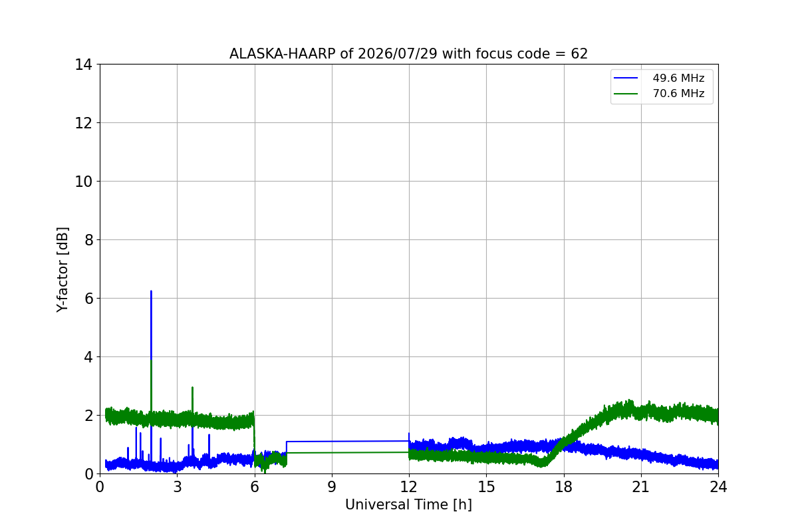
Task: Click the Universal Time [h] axis label
Action: point(408,505)
